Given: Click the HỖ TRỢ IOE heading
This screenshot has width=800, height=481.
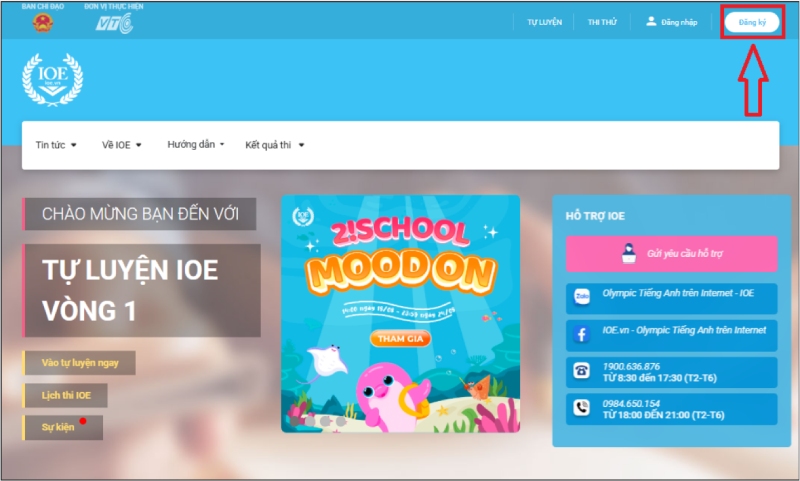Looking at the screenshot, I should click(x=595, y=216).
